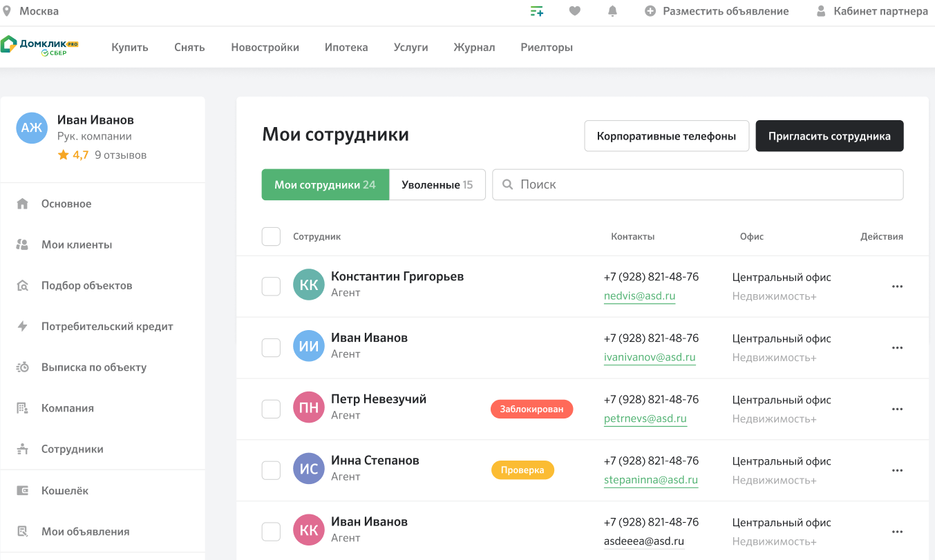Click the АЖ profile avatar

tap(32, 128)
